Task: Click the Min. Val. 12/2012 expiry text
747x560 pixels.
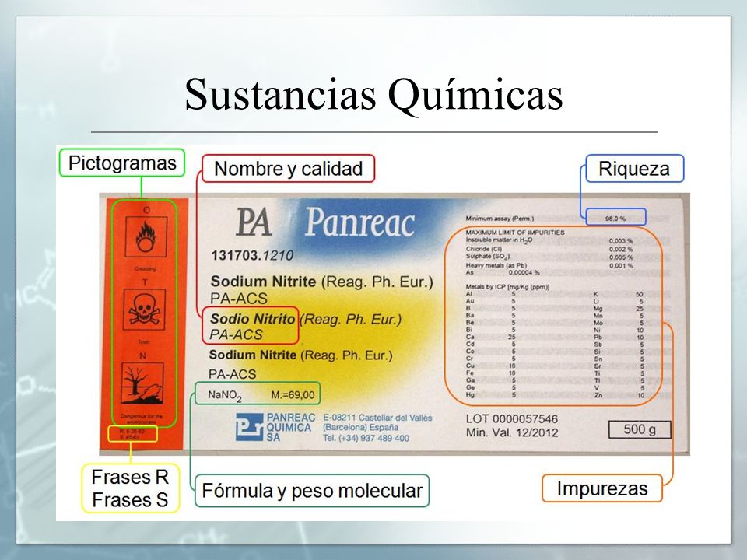Action: [x=512, y=433]
